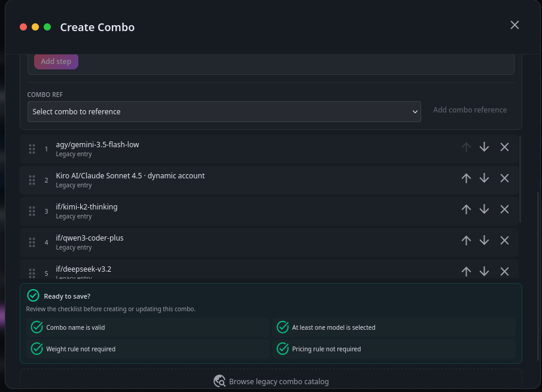Click the COMBO REF label
The height and width of the screenshot is (392, 542).
(45, 95)
